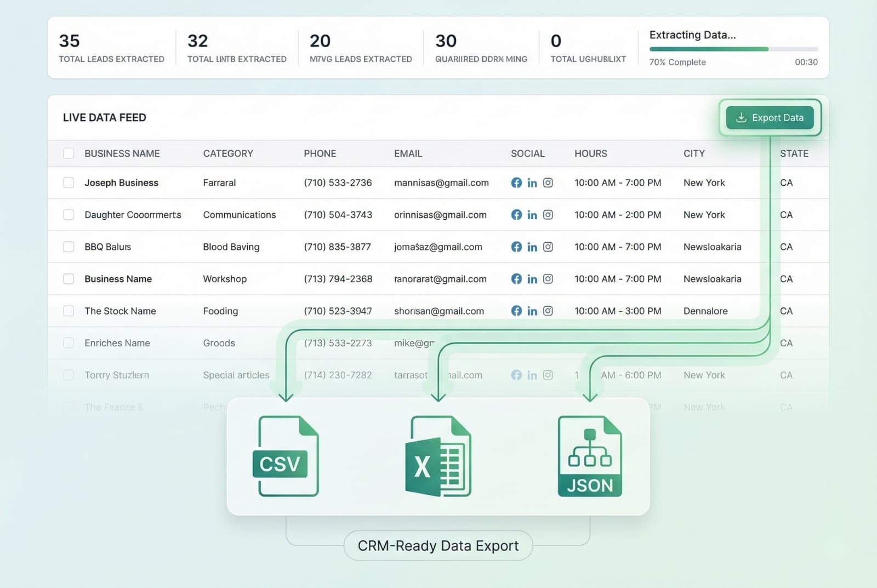Sort by the Business Name column header

(122, 153)
